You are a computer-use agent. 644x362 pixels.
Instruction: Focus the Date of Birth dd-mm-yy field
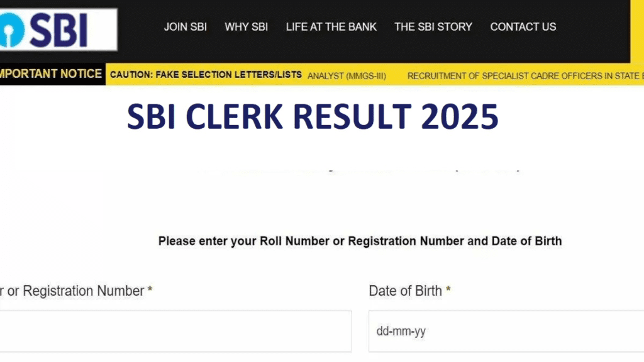coord(506,331)
